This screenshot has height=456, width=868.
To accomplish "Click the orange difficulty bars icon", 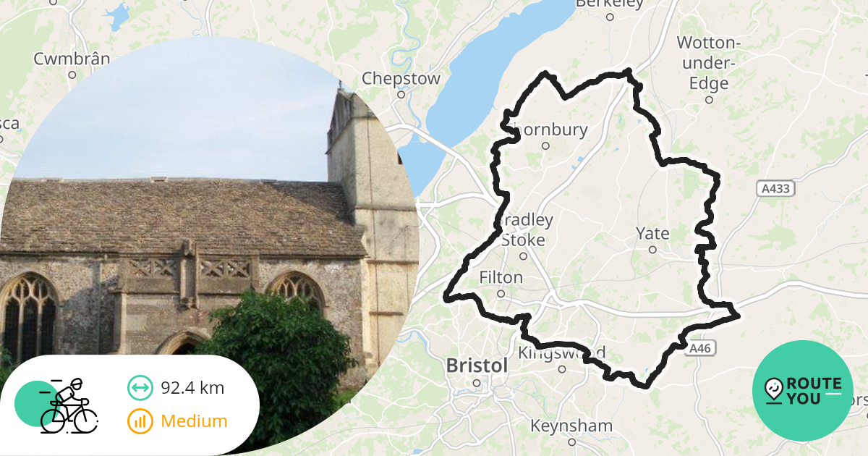I will click(x=140, y=421).
